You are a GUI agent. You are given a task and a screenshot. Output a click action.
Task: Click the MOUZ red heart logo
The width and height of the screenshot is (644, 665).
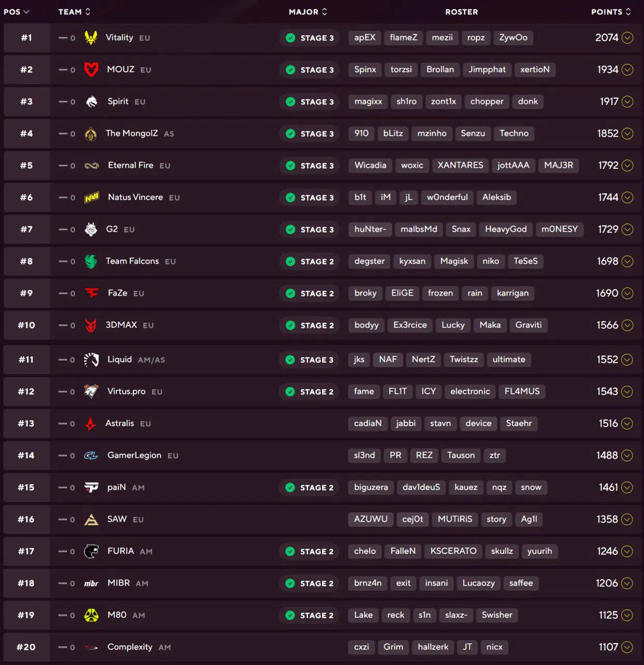click(91, 70)
